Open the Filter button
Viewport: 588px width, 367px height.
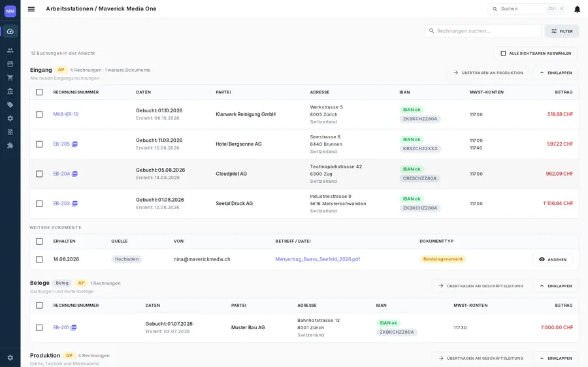[562, 31]
